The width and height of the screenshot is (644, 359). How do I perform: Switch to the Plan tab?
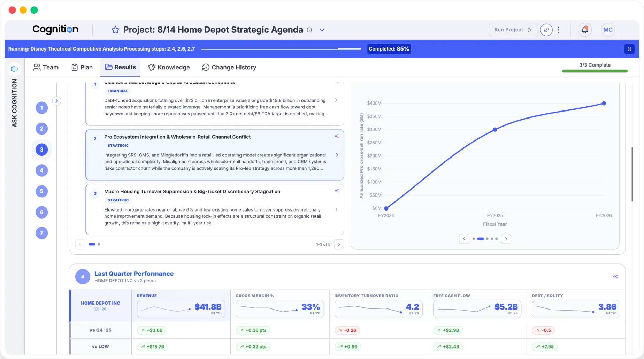(82, 67)
